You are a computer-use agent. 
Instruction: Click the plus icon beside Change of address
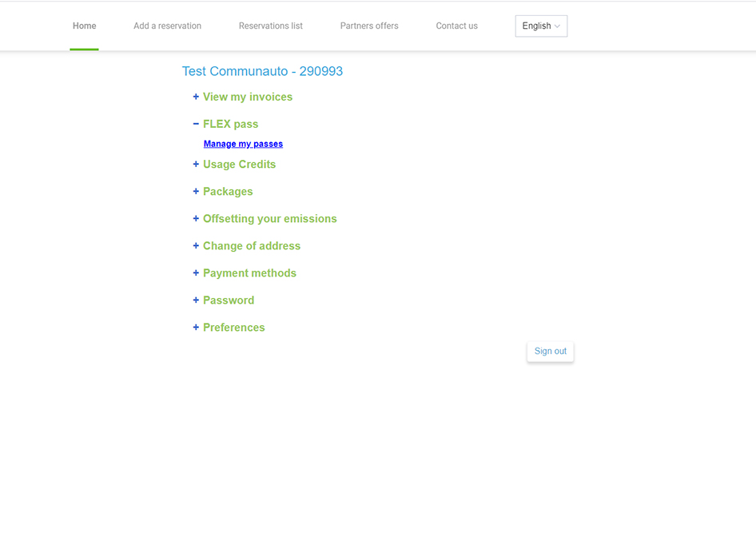[x=196, y=246]
